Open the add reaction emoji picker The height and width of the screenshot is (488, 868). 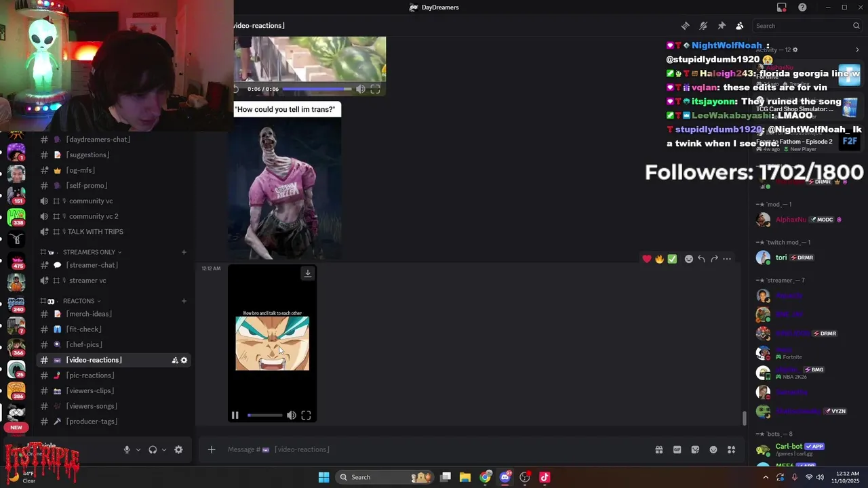click(x=688, y=259)
